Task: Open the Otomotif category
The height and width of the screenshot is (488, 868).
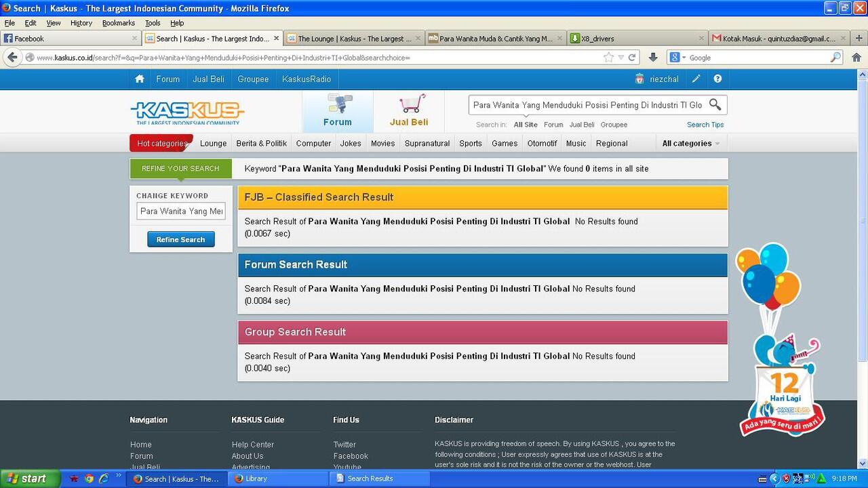Action: tap(542, 144)
